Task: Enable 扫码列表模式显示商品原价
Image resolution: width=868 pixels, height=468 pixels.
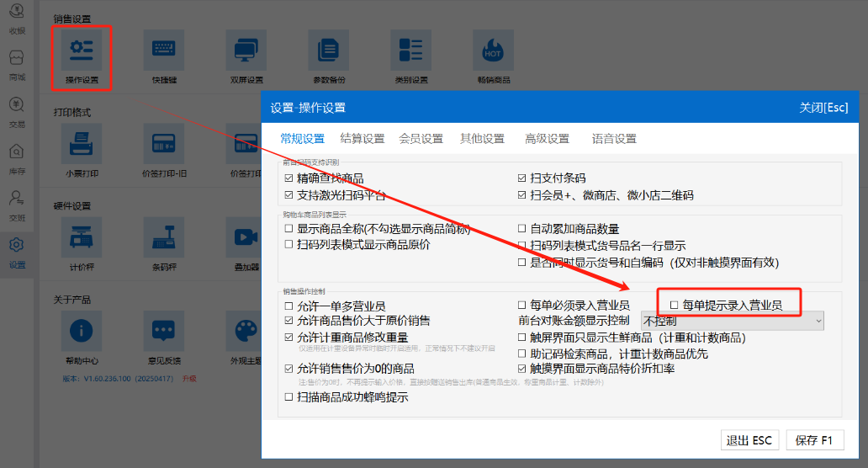Action: tap(288, 245)
